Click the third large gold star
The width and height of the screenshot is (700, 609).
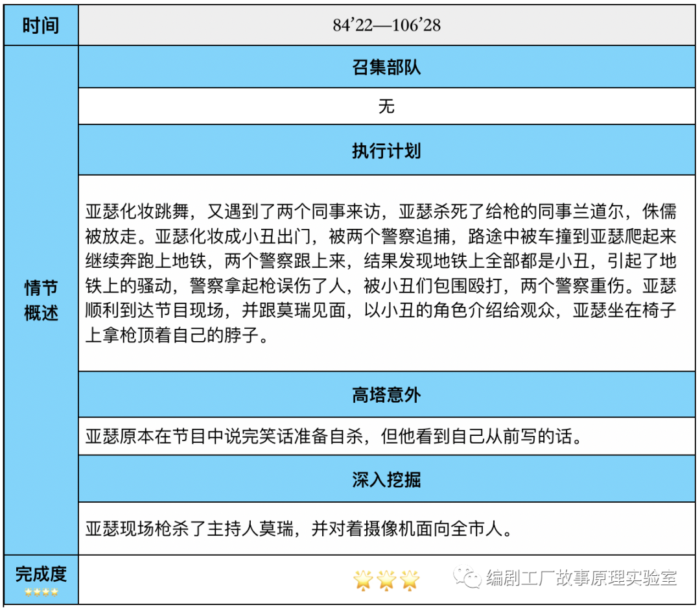410,579
